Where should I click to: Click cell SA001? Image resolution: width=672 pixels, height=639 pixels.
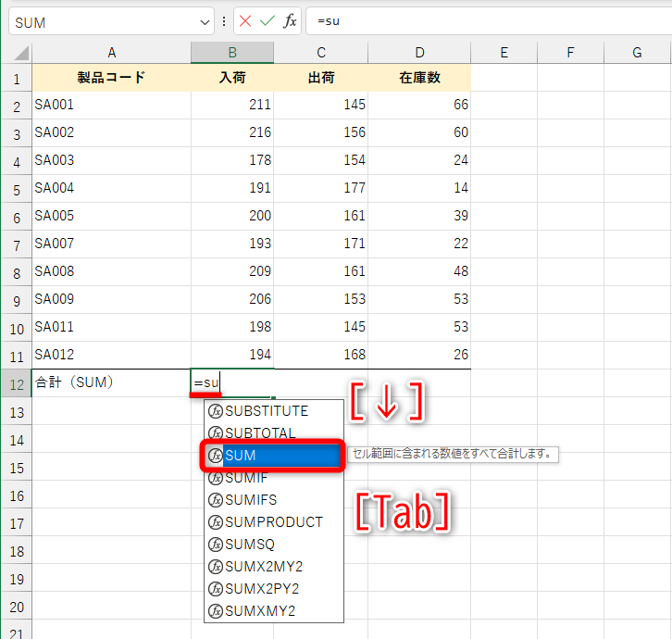click(111, 105)
